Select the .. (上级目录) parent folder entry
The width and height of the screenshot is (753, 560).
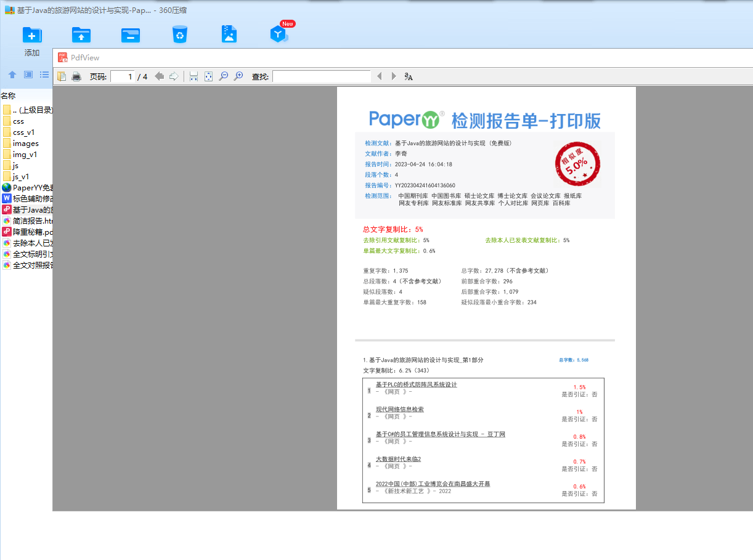tap(27, 110)
